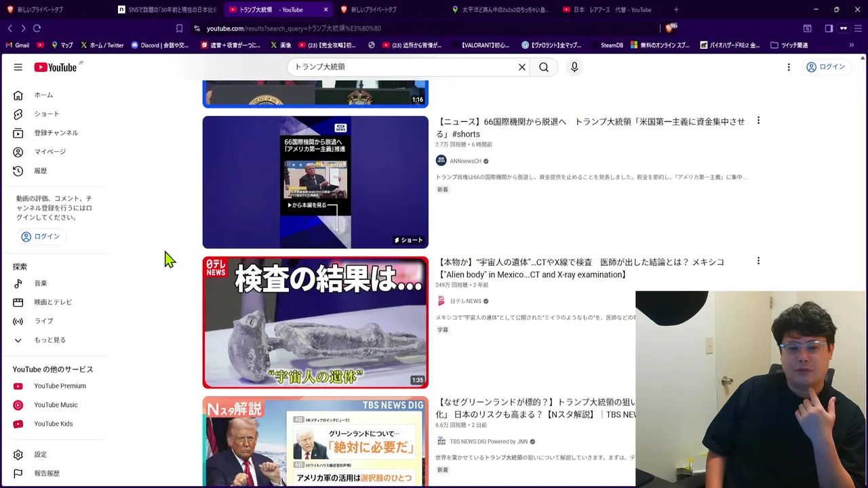Open a new tab with the plus button
This screenshot has height=488, width=868.
pyautogui.click(x=676, y=9)
